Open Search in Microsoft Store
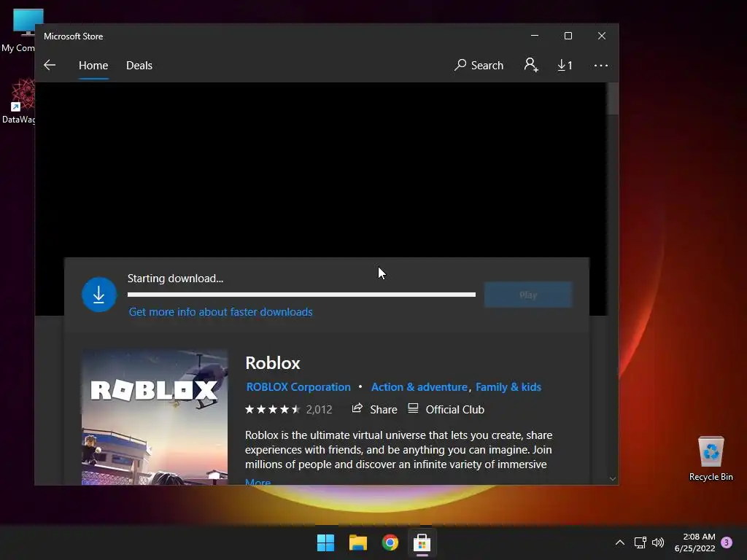Screen dimensions: 747x560 (479, 65)
